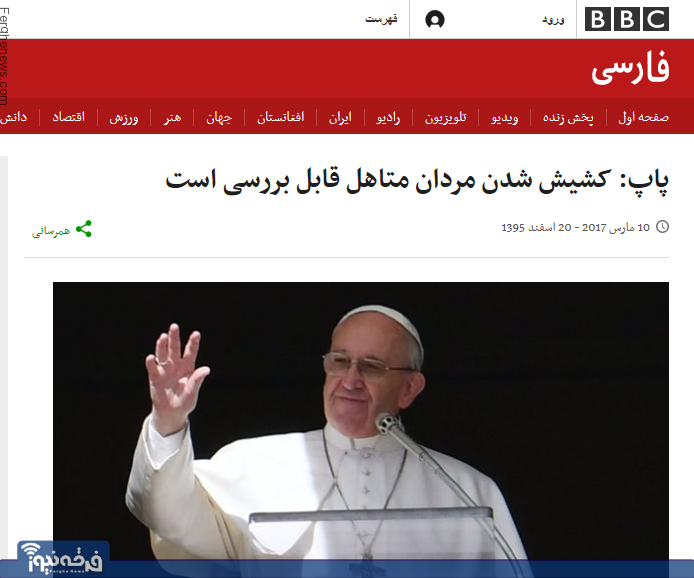The image size is (694, 578).
Task: Open the افغانستان section
Action: pyautogui.click(x=281, y=118)
